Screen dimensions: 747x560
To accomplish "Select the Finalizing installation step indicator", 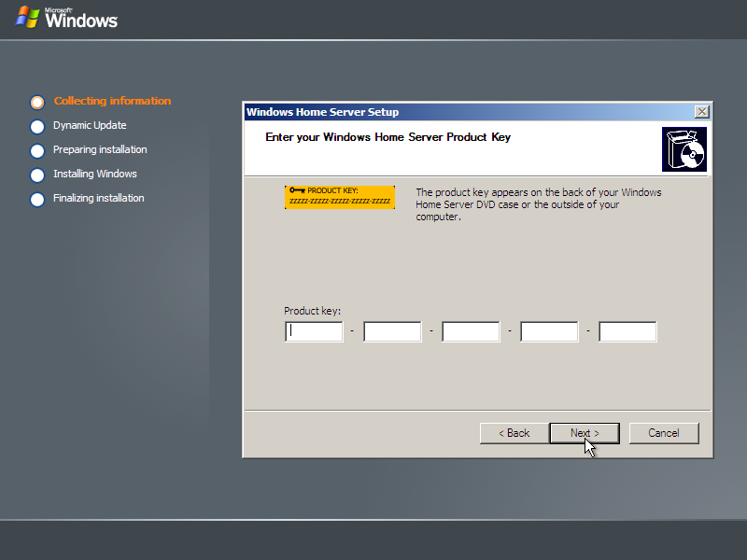I will pyautogui.click(x=37, y=199).
